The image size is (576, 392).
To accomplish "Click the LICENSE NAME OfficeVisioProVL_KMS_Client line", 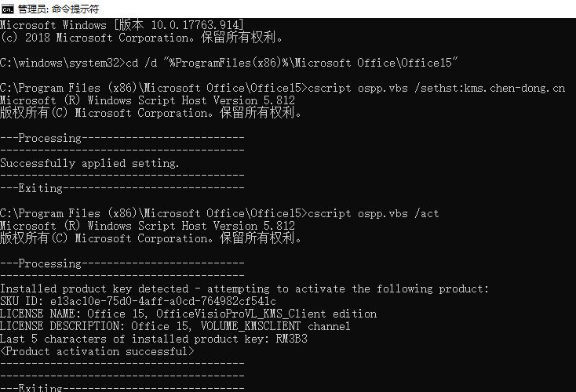I will (x=188, y=314).
